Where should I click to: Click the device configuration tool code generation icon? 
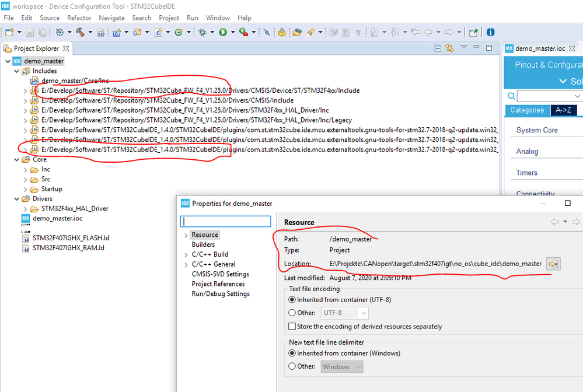[282, 32]
